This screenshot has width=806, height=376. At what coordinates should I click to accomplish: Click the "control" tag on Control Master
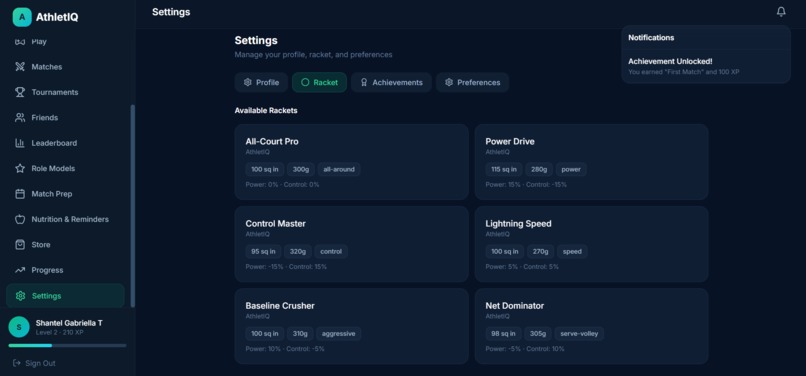[331, 252]
